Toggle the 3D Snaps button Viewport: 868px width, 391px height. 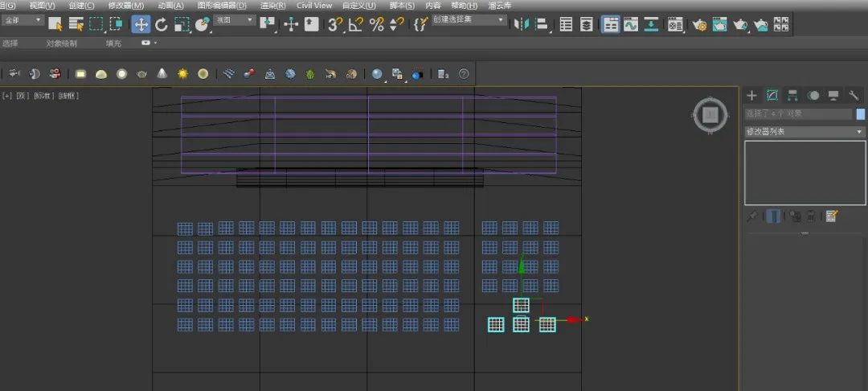click(335, 24)
